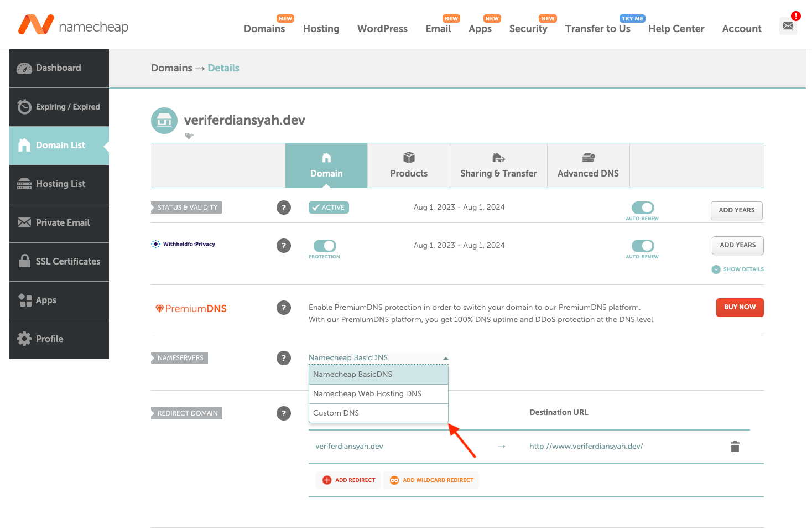Image resolution: width=812 pixels, height=529 pixels.
Task: Go to Dashboard in sidebar
Action: click(59, 68)
